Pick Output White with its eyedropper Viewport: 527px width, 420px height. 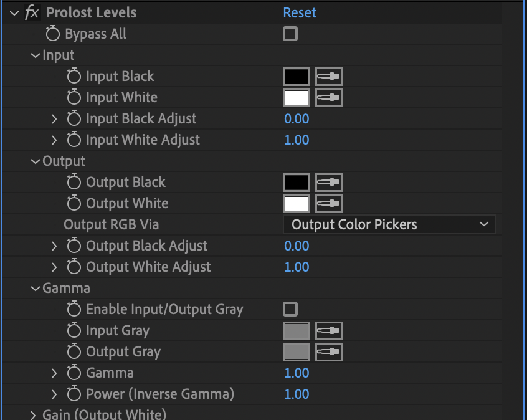coord(329,203)
